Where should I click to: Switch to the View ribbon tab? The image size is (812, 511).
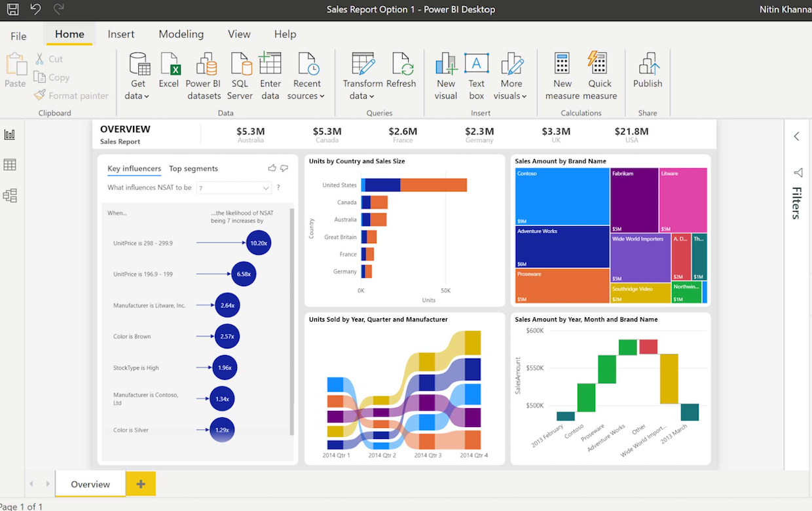239,34
